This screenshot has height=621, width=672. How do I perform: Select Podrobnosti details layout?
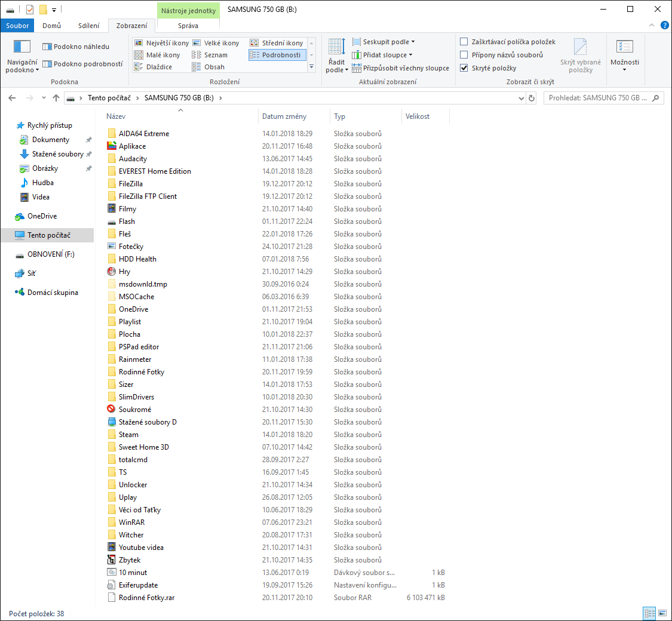tap(277, 55)
